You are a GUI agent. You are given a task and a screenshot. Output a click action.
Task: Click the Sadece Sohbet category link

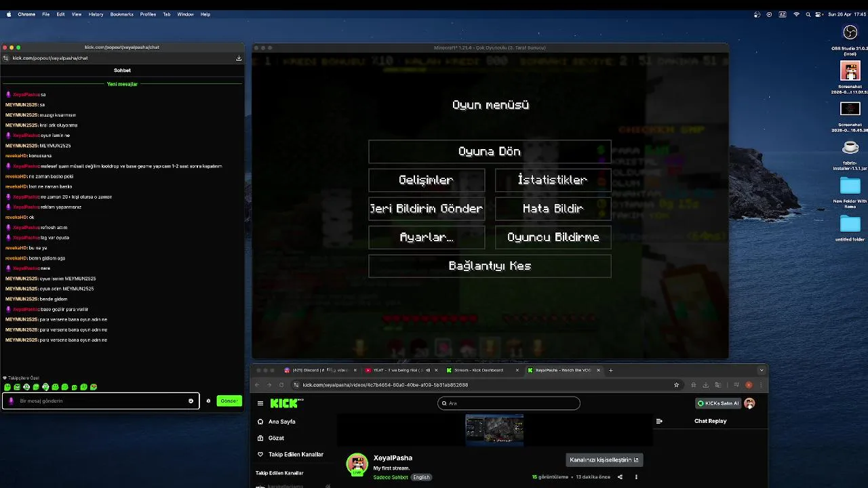pos(391,477)
